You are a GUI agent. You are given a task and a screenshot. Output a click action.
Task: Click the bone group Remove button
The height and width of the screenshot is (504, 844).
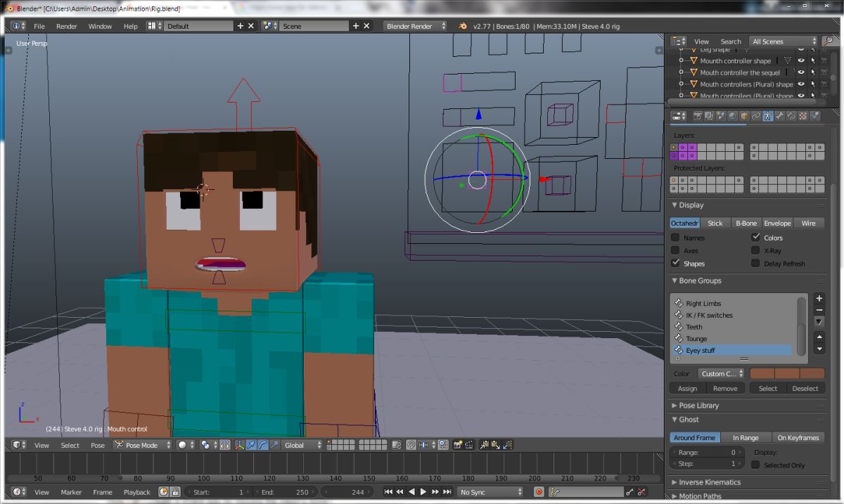(x=725, y=388)
